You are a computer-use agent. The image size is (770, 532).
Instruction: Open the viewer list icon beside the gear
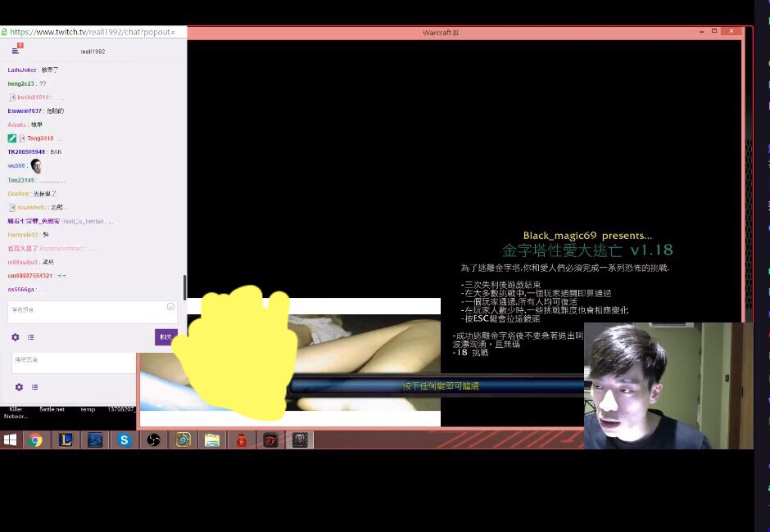click(31, 337)
